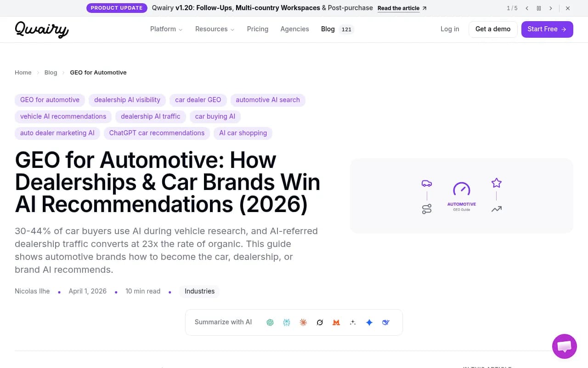This screenshot has height=368, width=588.
Task: Click the Log in link
Action: [x=450, y=29]
